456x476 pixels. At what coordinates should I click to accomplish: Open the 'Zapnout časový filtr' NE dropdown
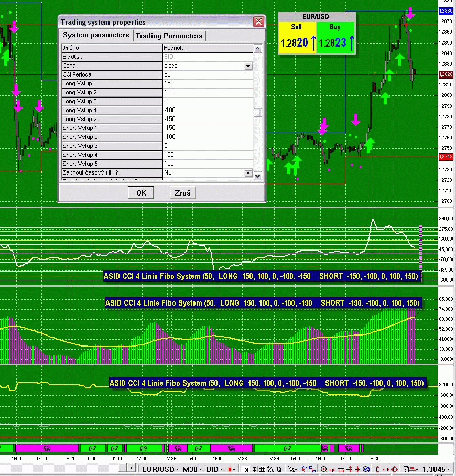pyautogui.click(x=248, y=173)
